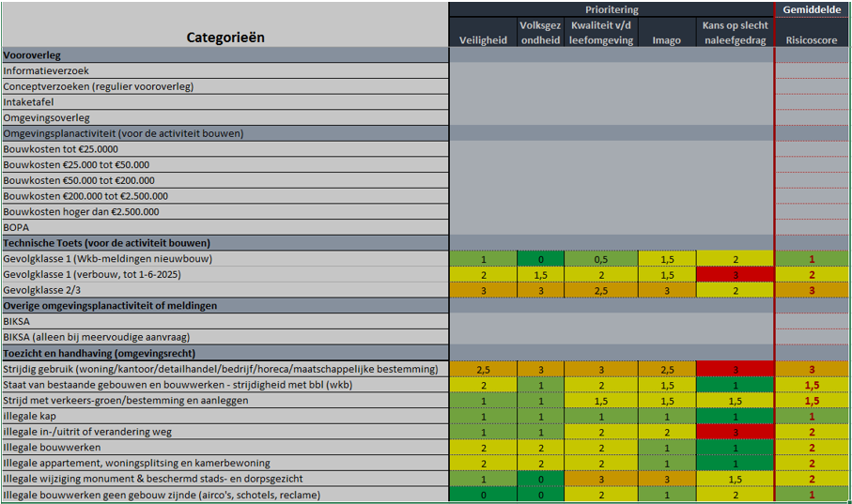Select the Technische Toets section heading

click(x=225, y=243)
